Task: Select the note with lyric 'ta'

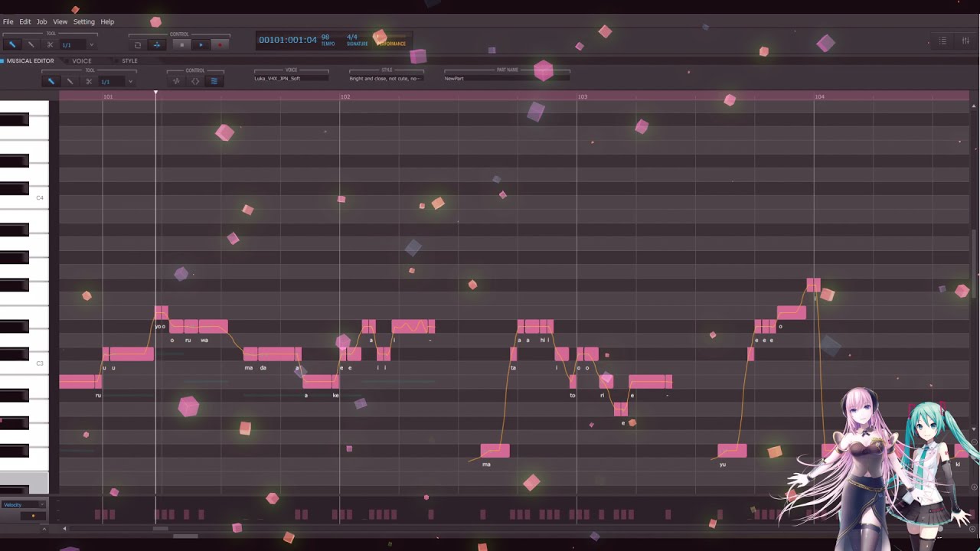Action: click(x=514, y=354)
